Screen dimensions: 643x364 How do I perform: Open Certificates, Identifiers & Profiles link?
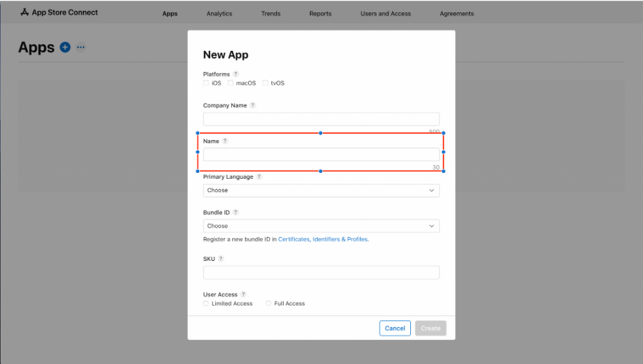(x=323, y=239)
